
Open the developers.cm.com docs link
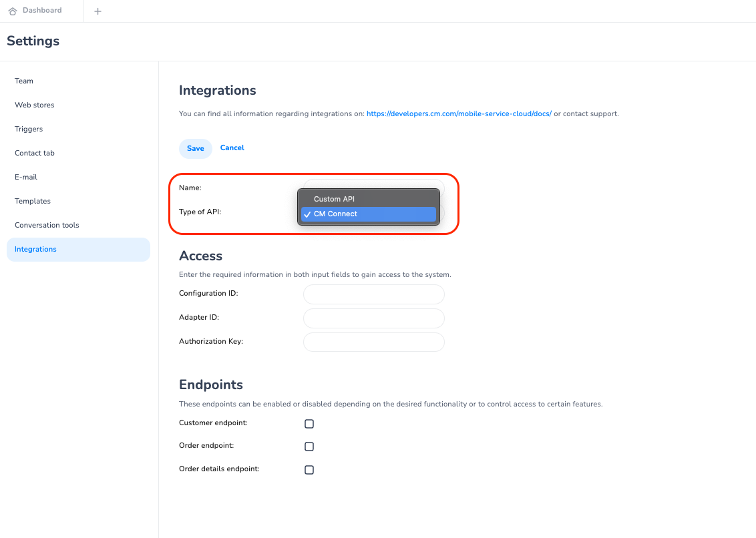(459, 113)
